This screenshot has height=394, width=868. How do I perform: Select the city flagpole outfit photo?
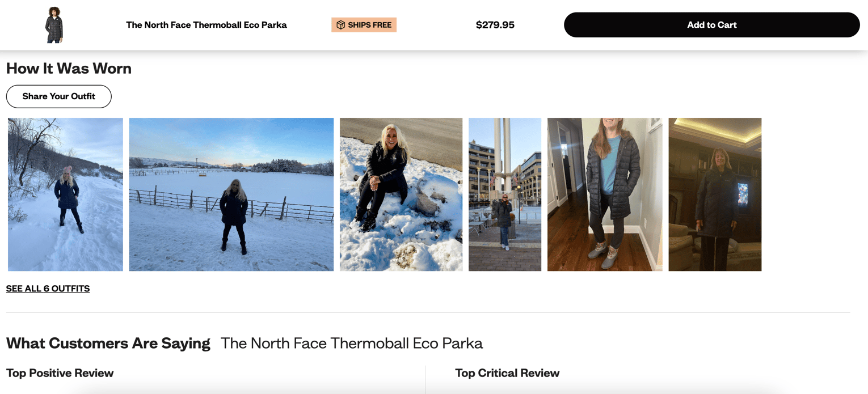click(x=504, y=193)
